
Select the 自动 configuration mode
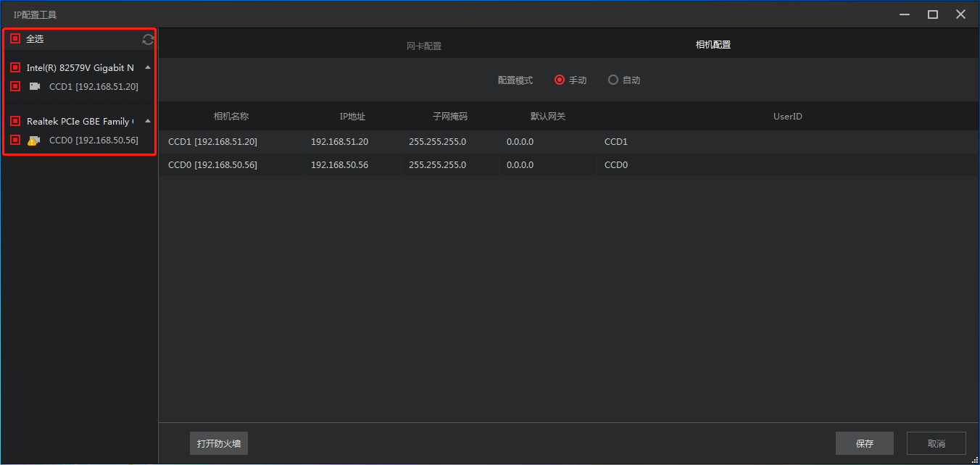pyautogui.click(x=613, y=80)
